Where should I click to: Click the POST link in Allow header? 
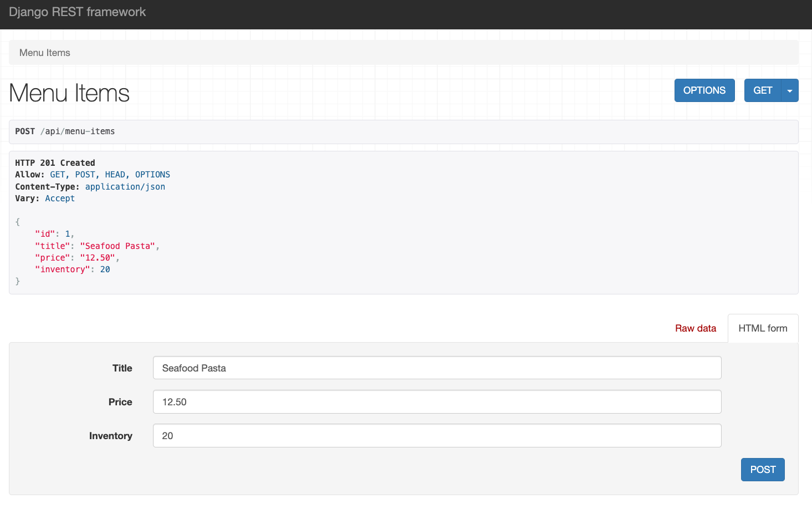[84, 174]
